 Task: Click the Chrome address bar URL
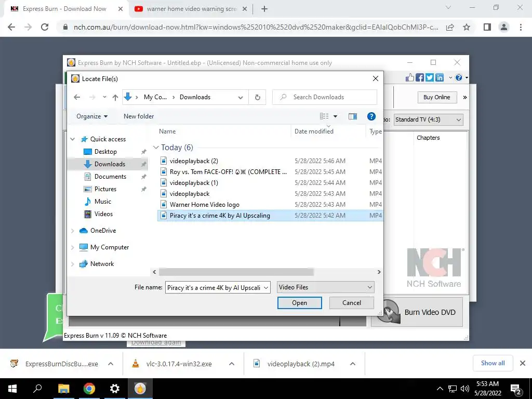(x=256, y=27)
